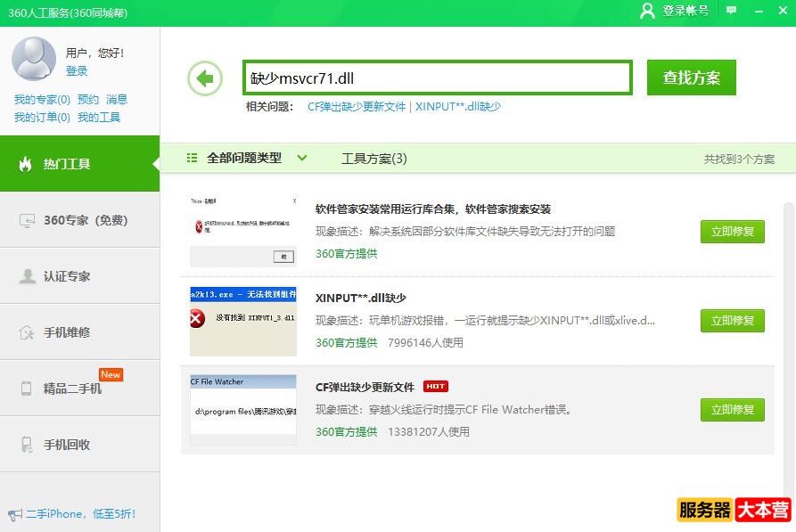Screen dimensions: 796x532
Task: Click the 7996146人使用 usage count
Action: tap(425, 343)
